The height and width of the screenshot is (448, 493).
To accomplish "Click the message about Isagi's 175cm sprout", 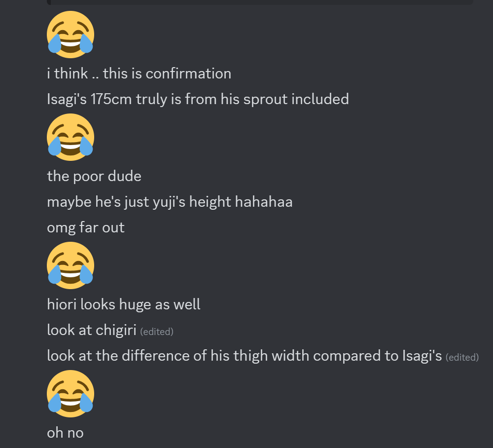I will click(x=198, y=99).
